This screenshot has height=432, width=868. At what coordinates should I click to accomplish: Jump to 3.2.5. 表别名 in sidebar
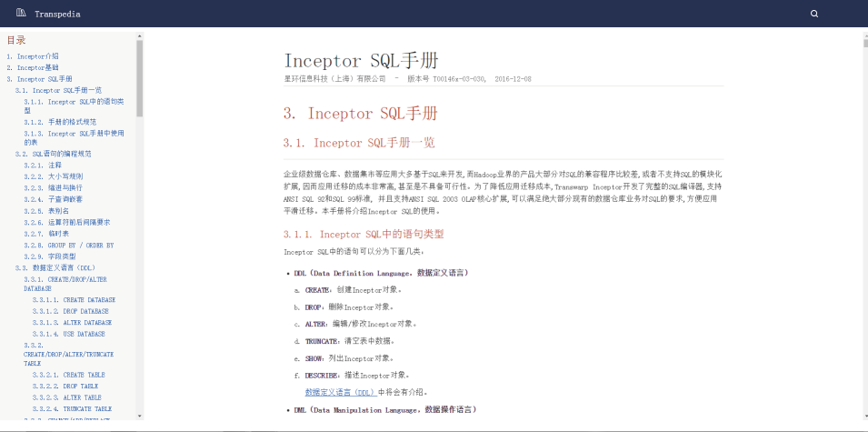(46, 211)
